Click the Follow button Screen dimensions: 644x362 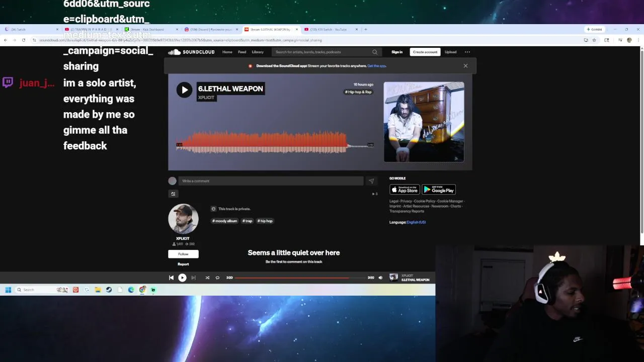[183, 254]
